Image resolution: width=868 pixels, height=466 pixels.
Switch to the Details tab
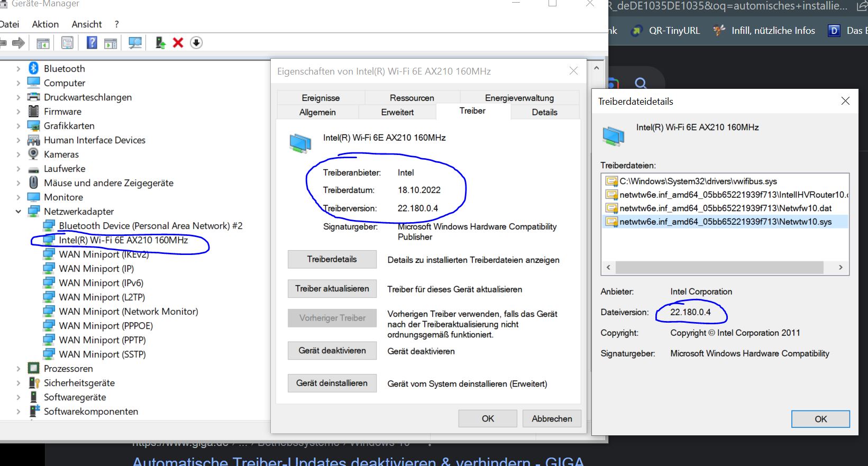coord(545,112)
